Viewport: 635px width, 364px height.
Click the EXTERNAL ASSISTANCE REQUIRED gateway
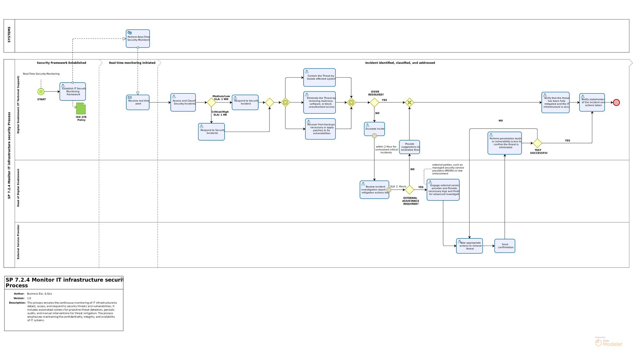coord(409,190)
